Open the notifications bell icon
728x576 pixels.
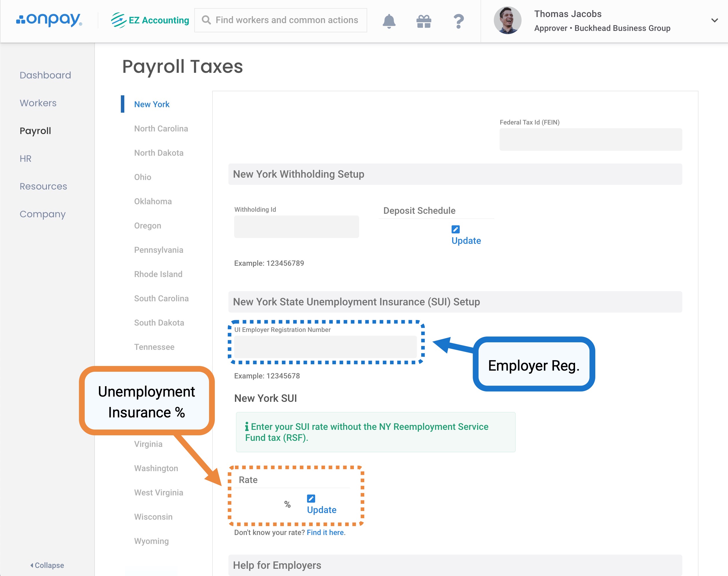pyautogui.click(x=389, y=21)
